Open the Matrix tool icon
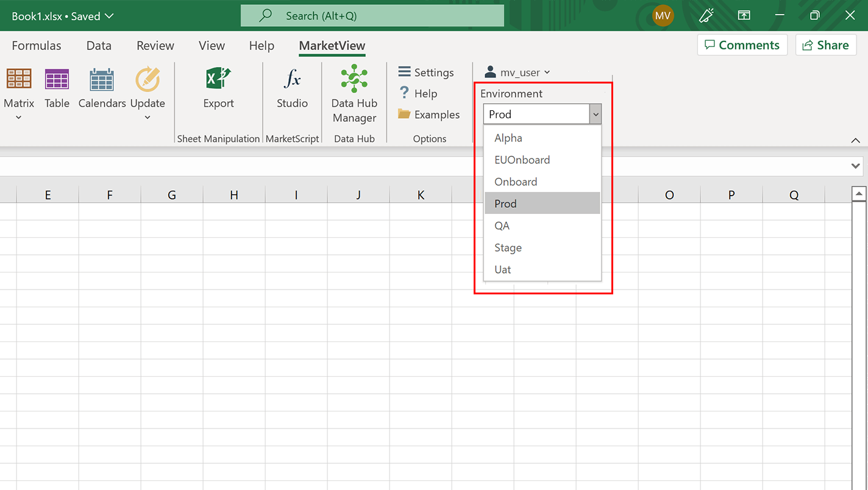 tap(19, 79)
